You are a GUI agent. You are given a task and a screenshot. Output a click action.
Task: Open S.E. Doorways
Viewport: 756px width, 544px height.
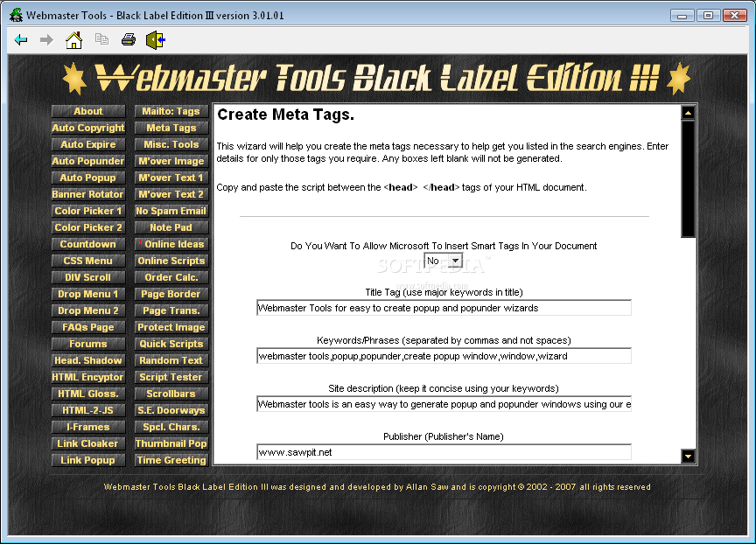(171, 410)
